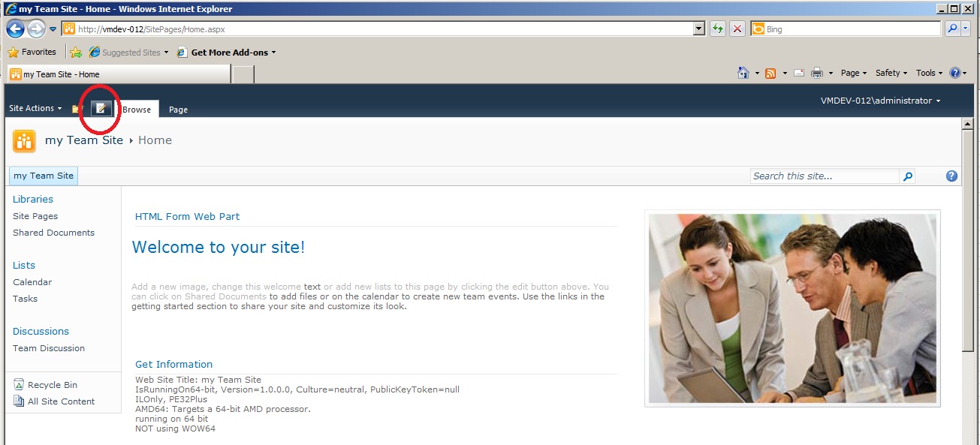Click the Home icon in Internet Explorer
This screenshot has width=980, height=445.
tap(742, 73)
